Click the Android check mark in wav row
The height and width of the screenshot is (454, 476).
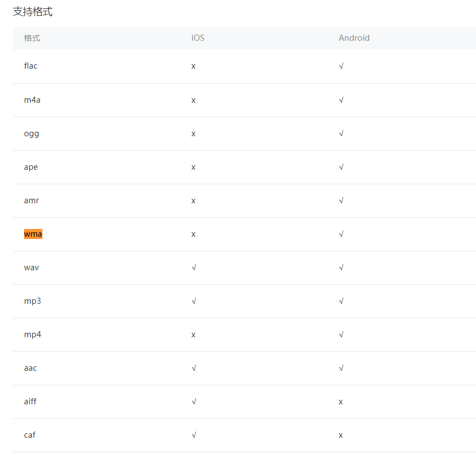pos(341,267)
